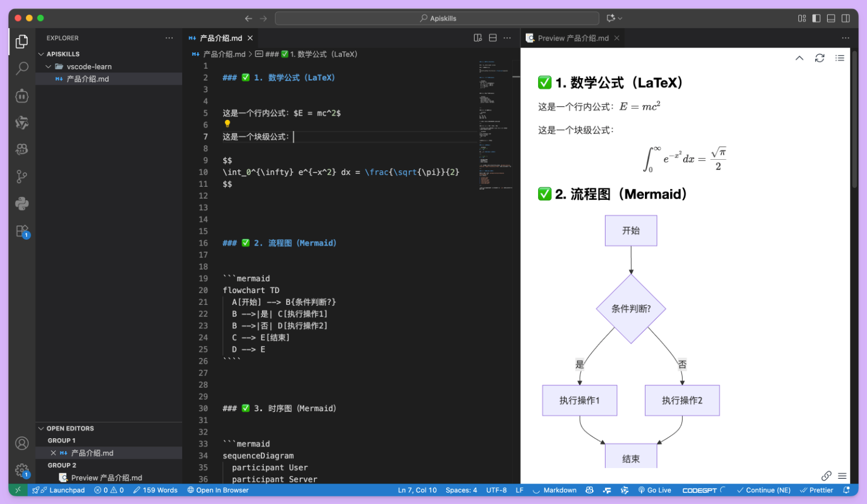Image resolution: width=867 pixels, height=504 pixels.
Task: Collapse the vscode-learn folder
Action: (49, 67)
